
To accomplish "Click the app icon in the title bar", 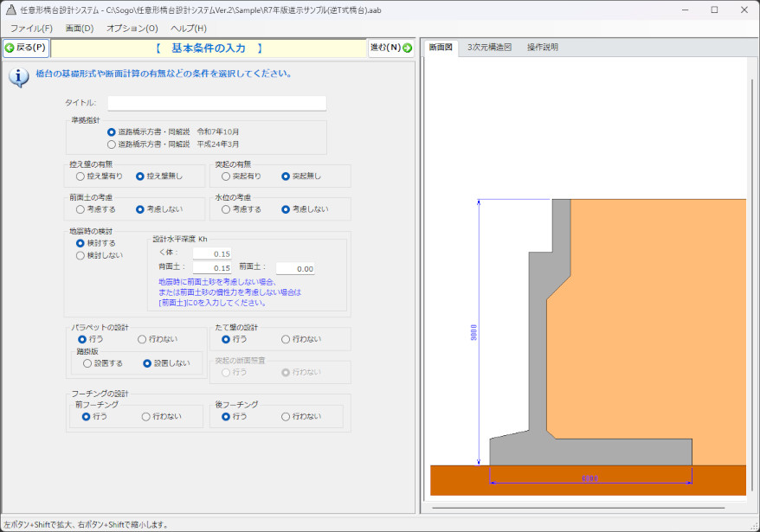I will pyautogui.click(x=11, y=10).
